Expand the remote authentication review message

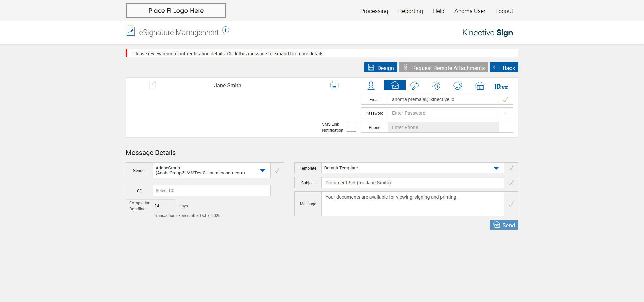click(x=228, y=54)
